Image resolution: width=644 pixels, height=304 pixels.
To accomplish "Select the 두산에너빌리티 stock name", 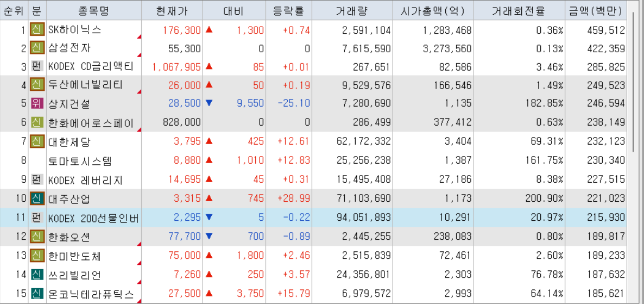I will tap(85, 85).
